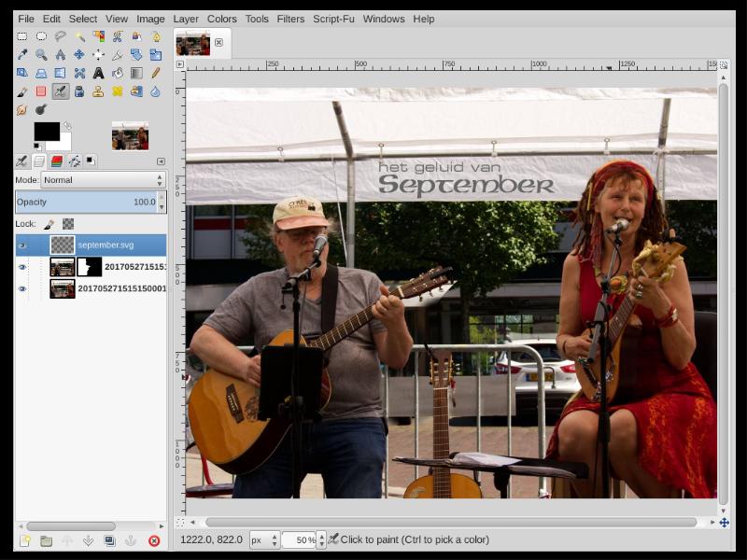
Task: Toggle lock pixels brush icon
Action: pyautogui.click(x=49, y=224)
